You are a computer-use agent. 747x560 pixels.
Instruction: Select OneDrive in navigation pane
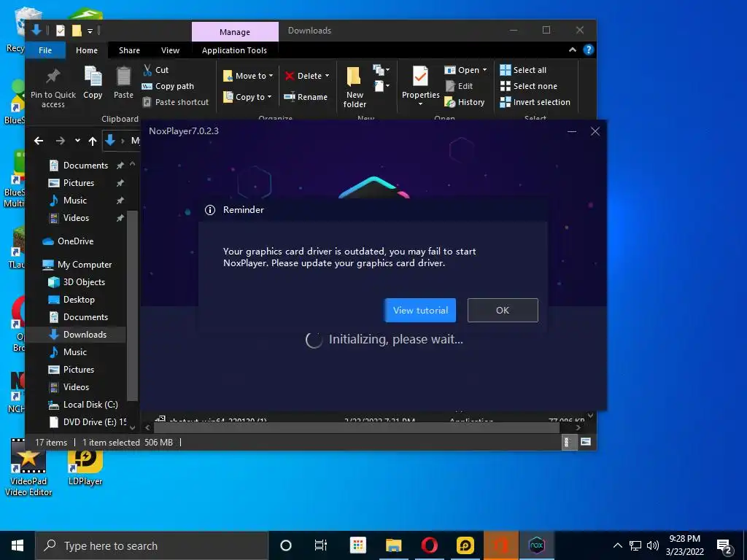[68, 241]
